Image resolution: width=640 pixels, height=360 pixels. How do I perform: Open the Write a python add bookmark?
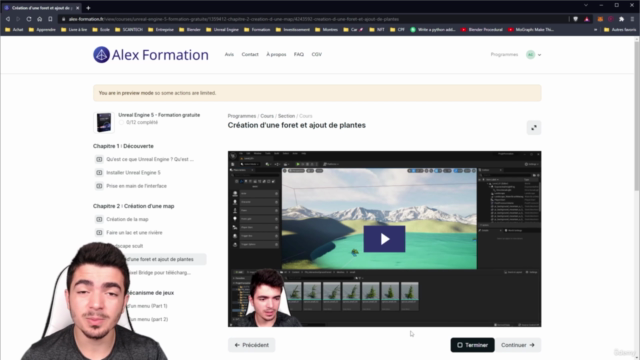click(x=433, y=30)
